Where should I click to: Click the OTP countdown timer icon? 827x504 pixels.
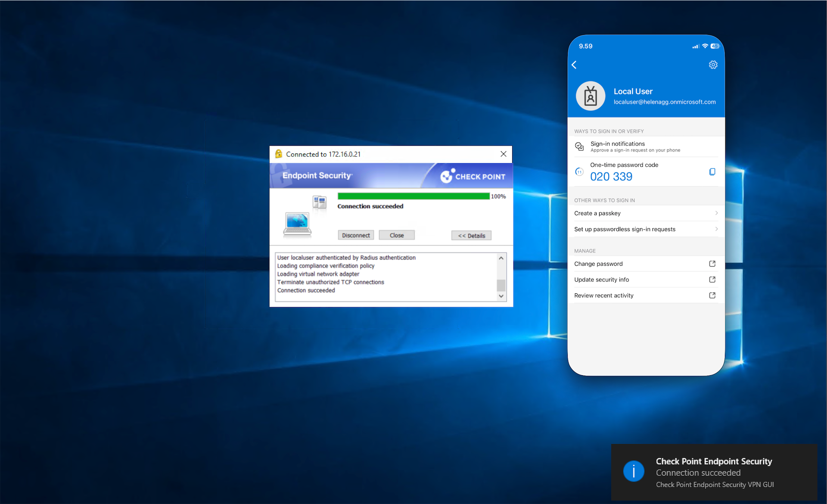(579, 172)
